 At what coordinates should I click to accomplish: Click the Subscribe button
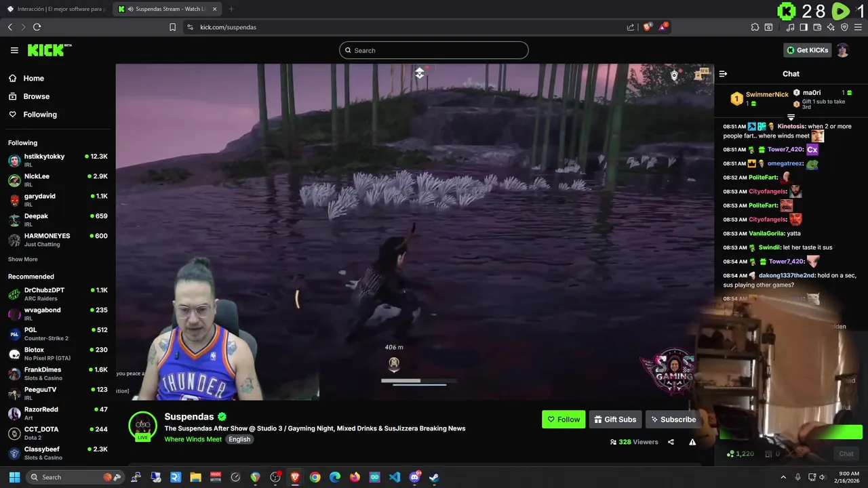pos(673,420)
